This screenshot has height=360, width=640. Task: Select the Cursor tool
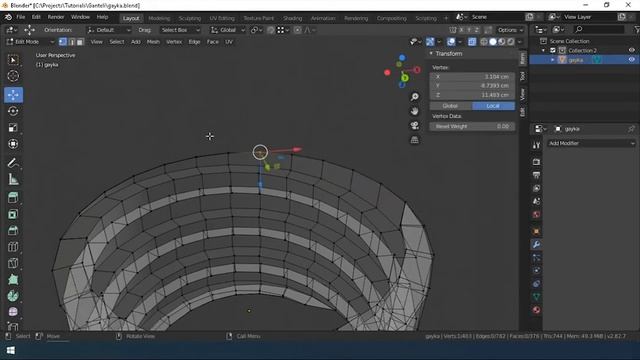13,76
